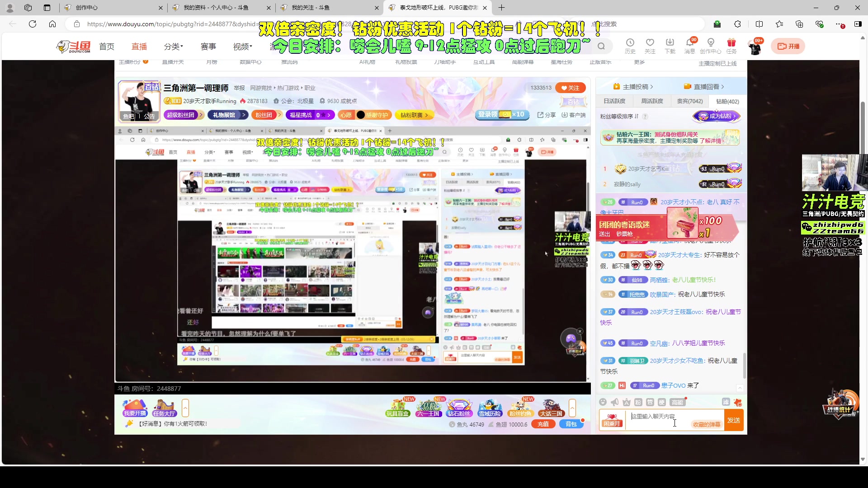Click the crown danmaku style icon
Viewport: 868px width, 488px height.
[x=626, y=402]
